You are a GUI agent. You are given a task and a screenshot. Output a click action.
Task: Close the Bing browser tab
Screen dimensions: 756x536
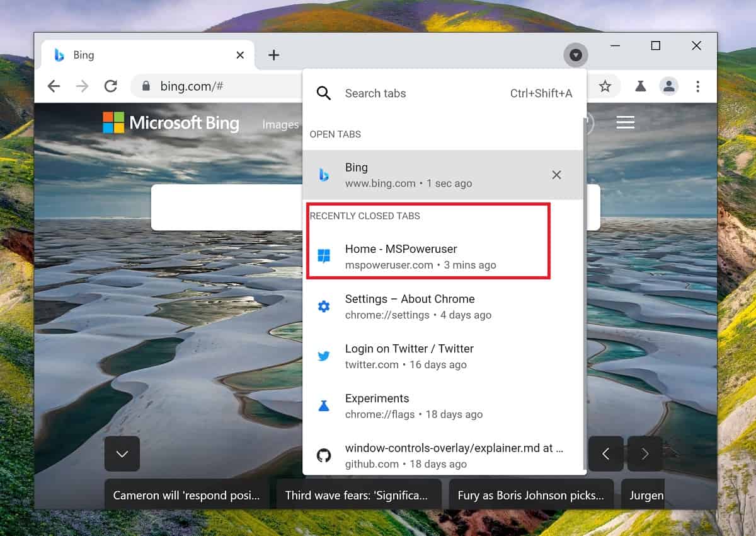click(240, 55)
